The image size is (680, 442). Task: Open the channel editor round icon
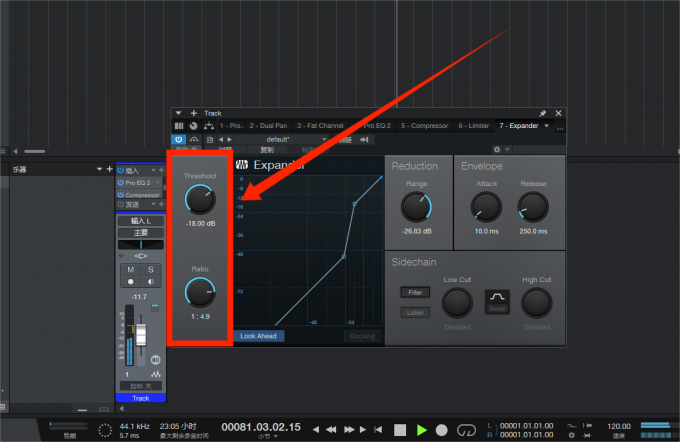(x=155, y=360)
